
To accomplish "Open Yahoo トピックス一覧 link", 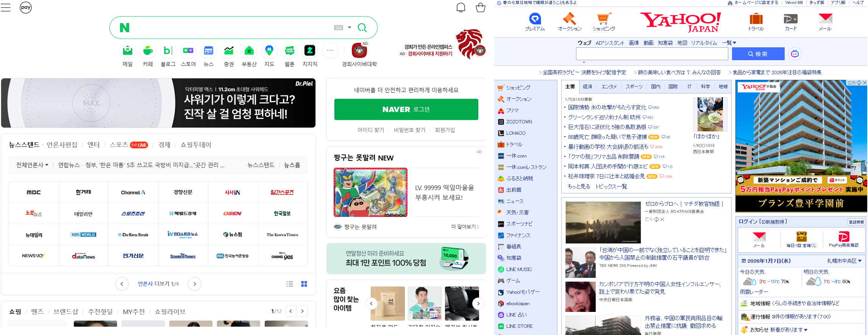I will pyautogui.click(x=611, y=186).
